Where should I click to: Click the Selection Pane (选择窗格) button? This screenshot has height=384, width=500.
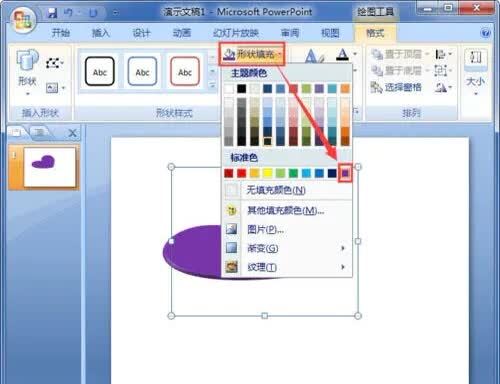tap(396, 88)
